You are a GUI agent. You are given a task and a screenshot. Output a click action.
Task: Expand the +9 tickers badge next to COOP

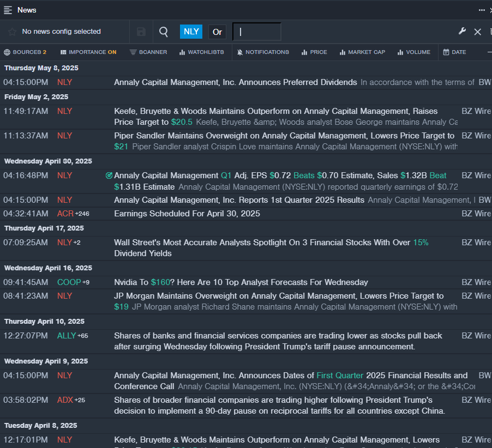tap(86, 282)
